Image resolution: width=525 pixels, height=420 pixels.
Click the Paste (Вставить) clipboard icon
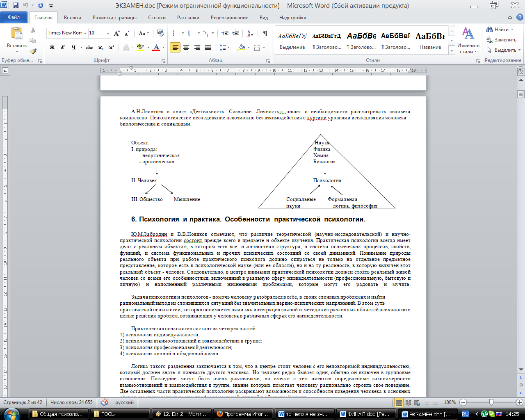17,34
